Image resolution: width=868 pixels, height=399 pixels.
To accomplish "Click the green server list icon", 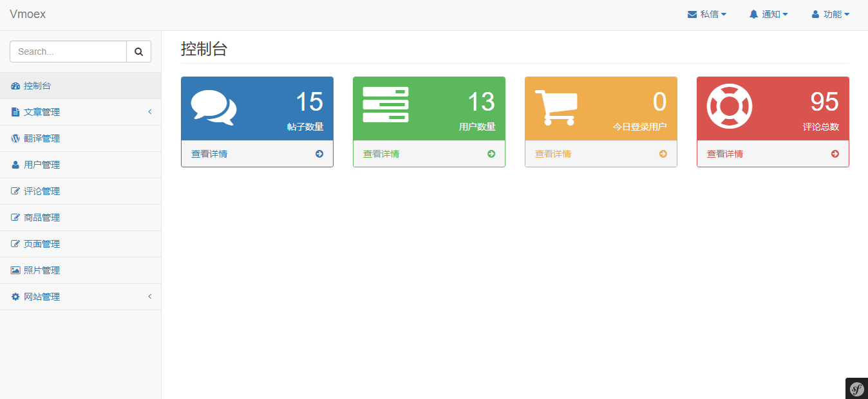I will 386,105.
